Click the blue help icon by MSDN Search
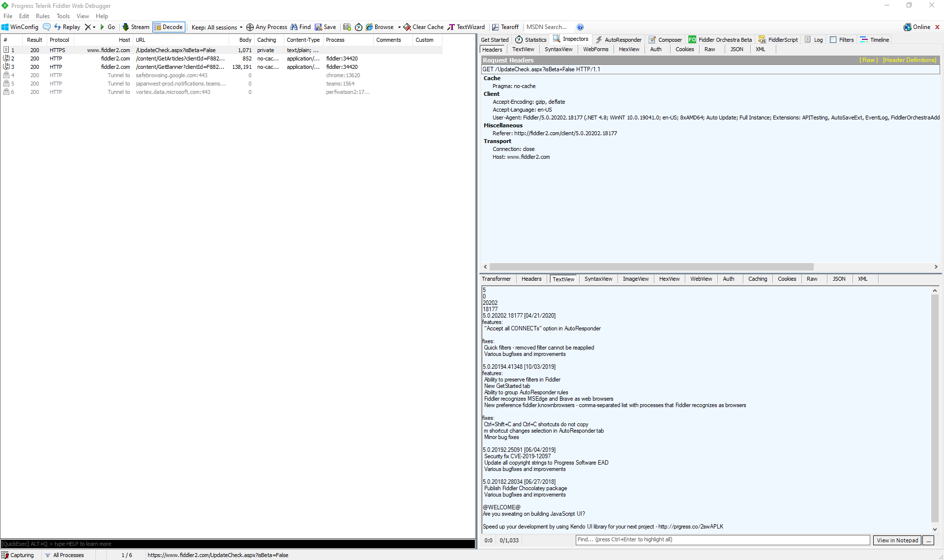 point(580,27)
